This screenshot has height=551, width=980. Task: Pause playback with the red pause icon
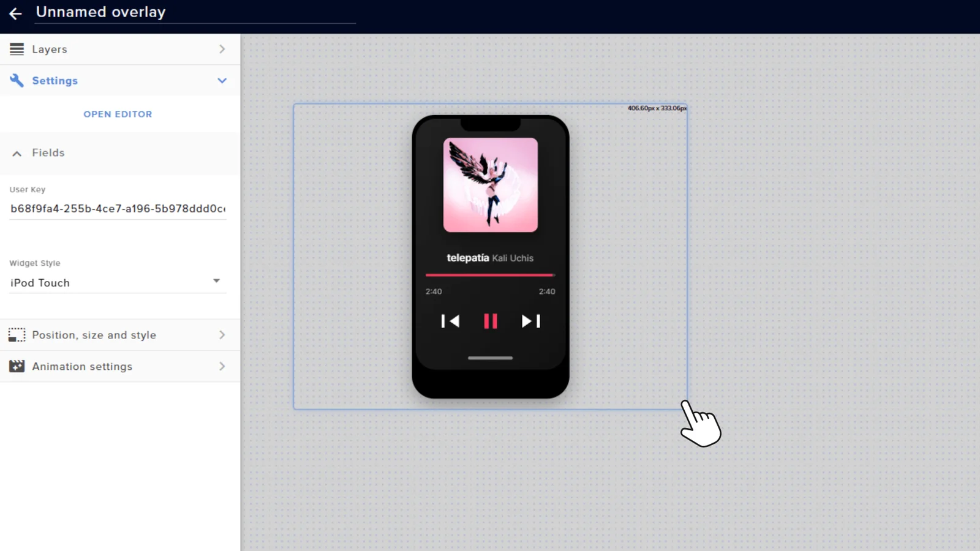490,321
